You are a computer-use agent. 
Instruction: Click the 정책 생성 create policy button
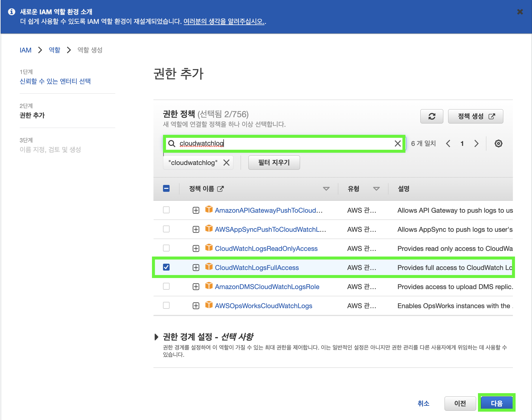point(476,116)
